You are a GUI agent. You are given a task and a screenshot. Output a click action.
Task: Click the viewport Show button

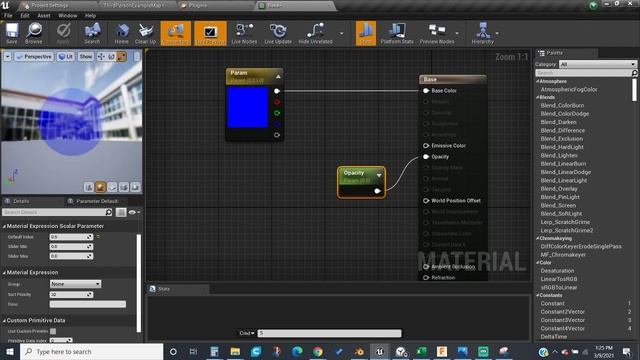(86, 57)
